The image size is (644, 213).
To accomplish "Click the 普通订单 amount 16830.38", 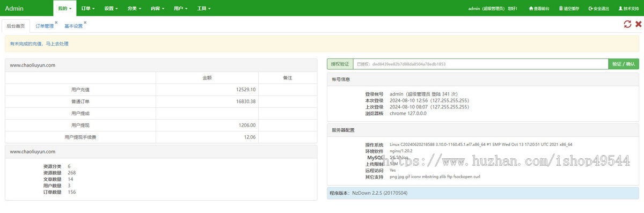I will 246,101.
